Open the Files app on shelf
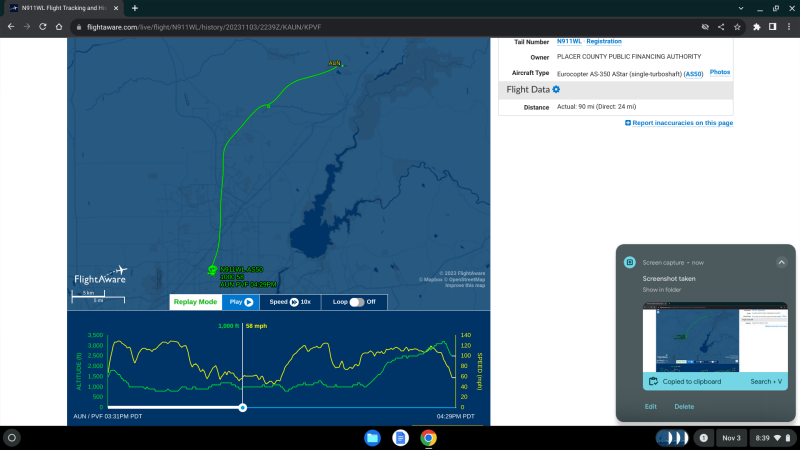The image size is (800, 450). [x=372, y=438]
